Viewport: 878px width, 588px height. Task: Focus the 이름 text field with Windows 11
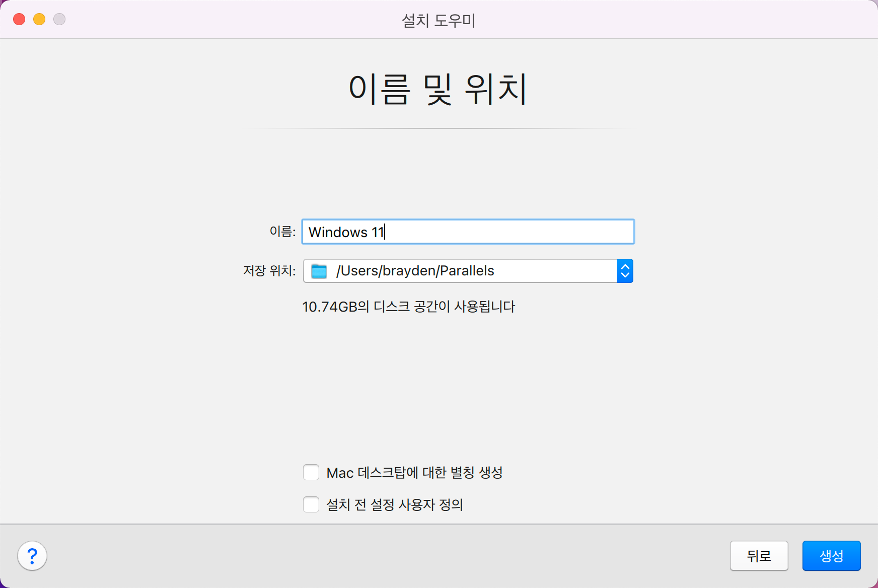tap(468, 232)
